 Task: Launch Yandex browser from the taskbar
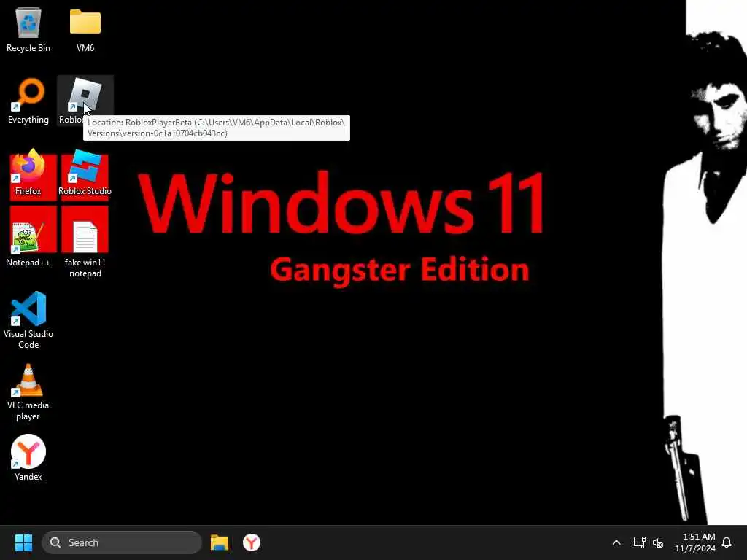click(252, 542)
